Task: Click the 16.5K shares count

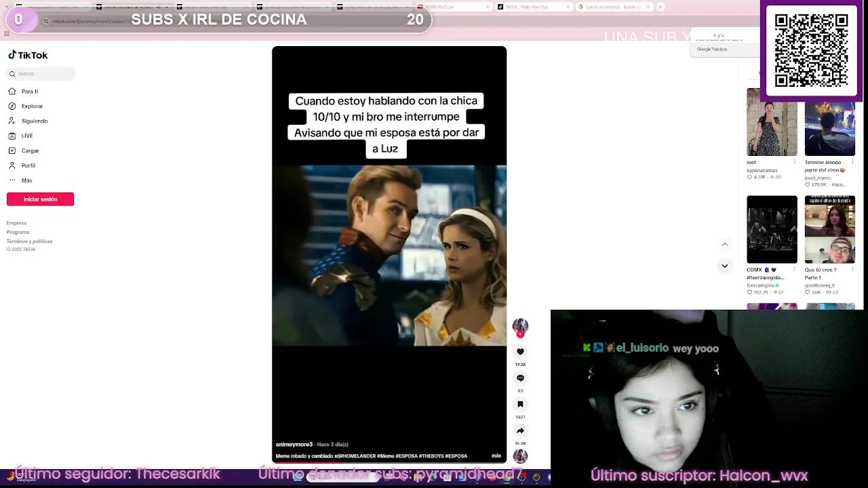Action: (x=520, y=443)
